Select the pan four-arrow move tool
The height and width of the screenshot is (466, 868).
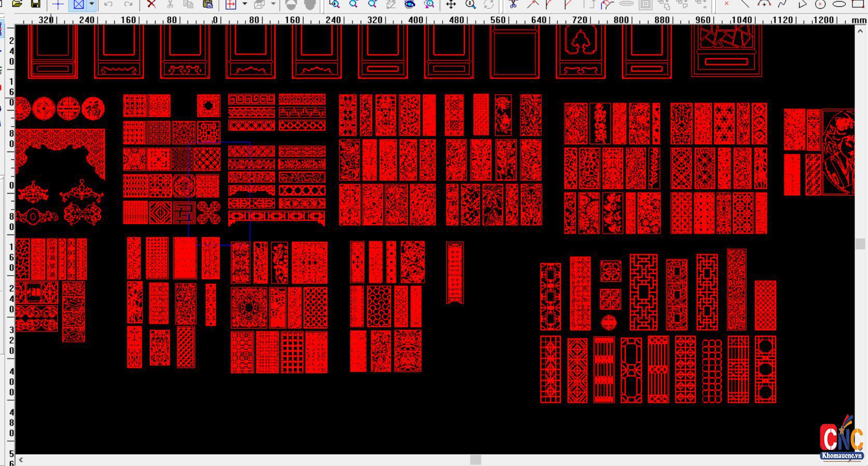[451, 5]
